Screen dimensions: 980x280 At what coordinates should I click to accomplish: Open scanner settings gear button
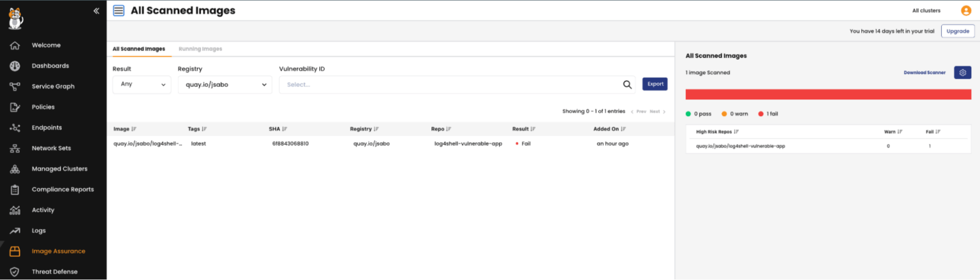click(x=963, y=73)
